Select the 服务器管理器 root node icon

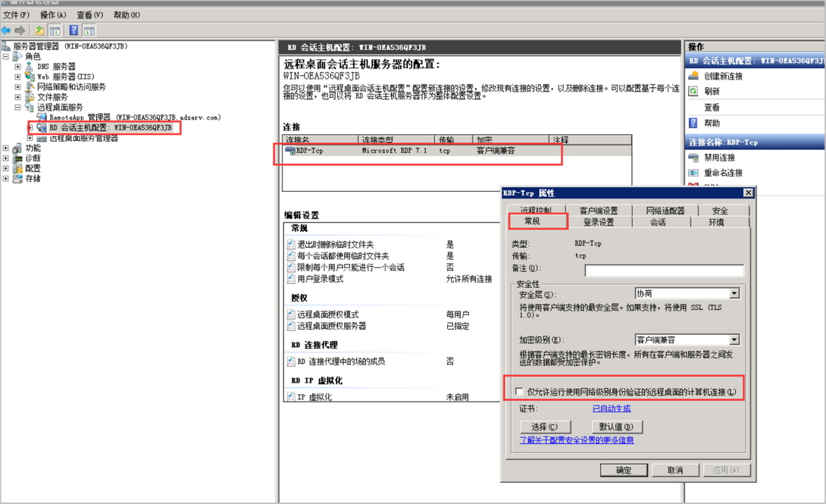point(6,45)
